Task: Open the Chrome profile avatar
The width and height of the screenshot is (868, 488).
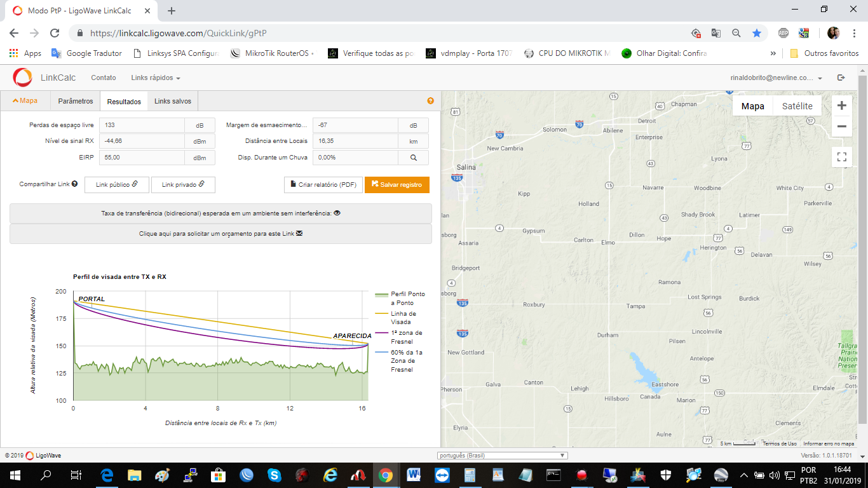Action: tap(832, 33)
